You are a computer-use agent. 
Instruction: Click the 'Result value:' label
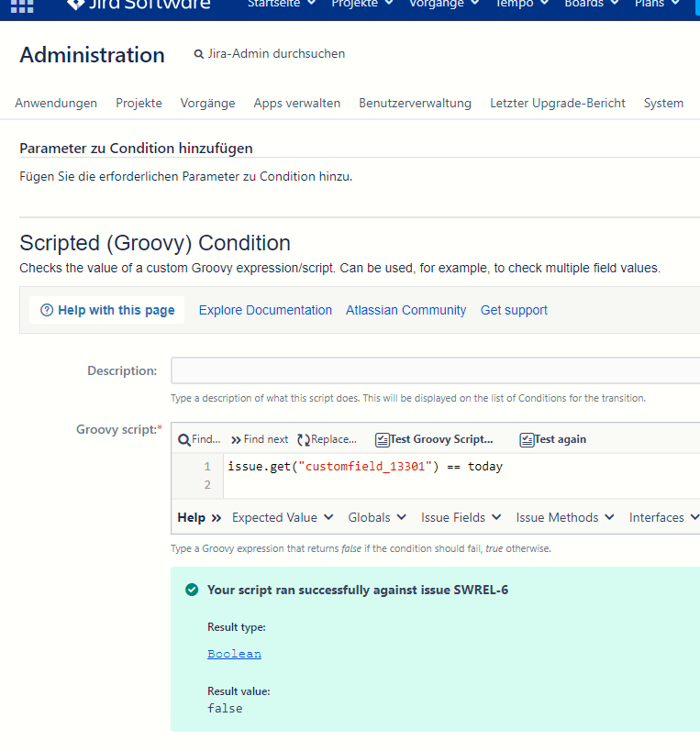[239, 691]
